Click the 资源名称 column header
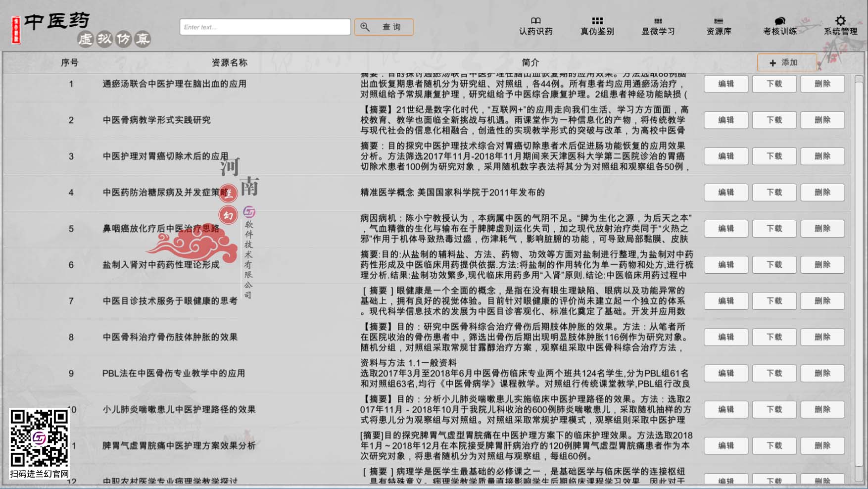Screen dimensions: 868x489 (x=229, y=63)
